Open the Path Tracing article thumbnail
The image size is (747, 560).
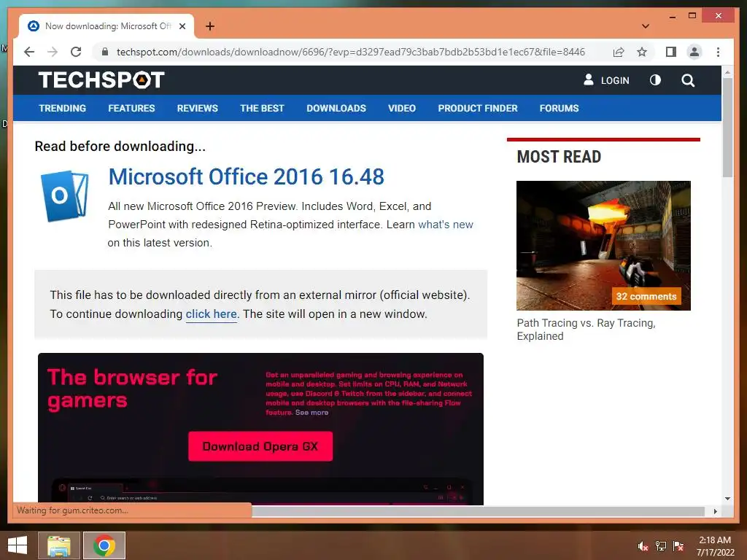603,246
